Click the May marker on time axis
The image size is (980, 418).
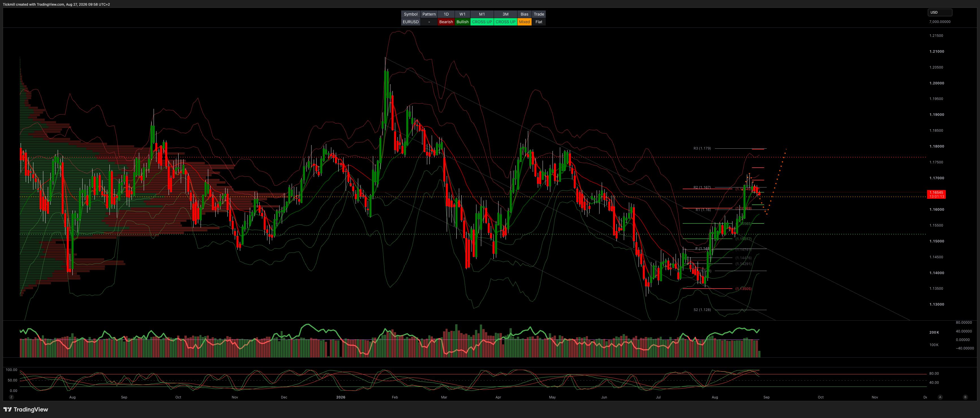tap(553, 397)
